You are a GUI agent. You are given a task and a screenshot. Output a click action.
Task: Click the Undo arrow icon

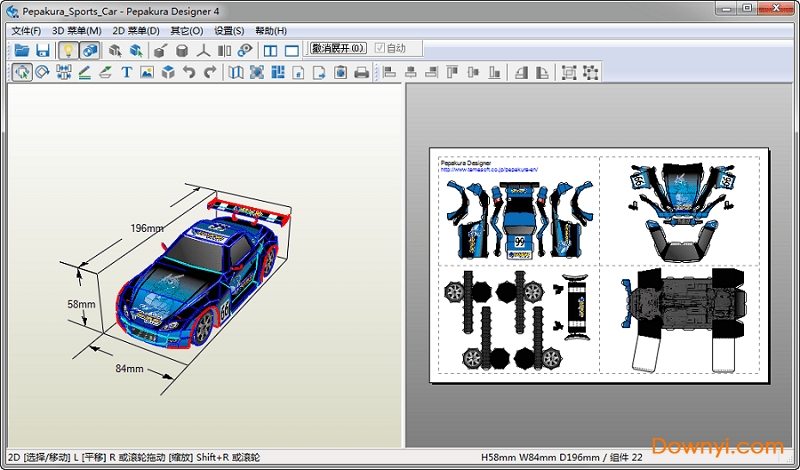point(189,72)
